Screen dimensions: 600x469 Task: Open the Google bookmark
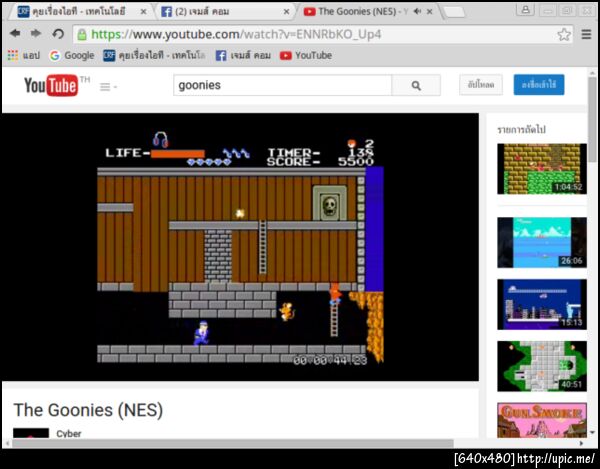(x=72, y=55)
